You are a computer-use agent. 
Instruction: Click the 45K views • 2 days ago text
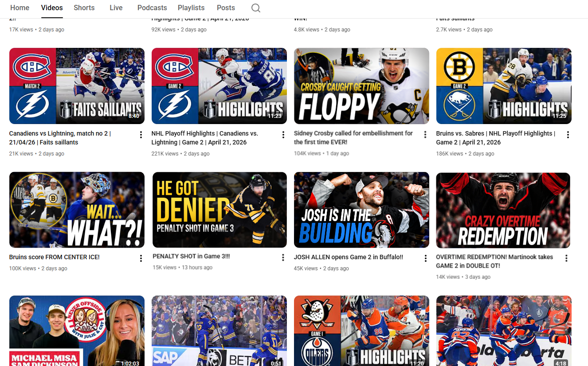tap(321, 269)
